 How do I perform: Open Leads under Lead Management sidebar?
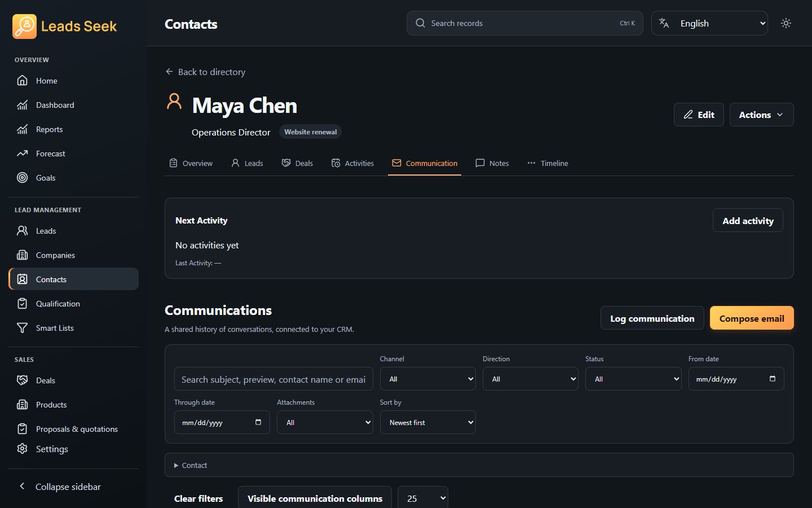pos(73,231)
